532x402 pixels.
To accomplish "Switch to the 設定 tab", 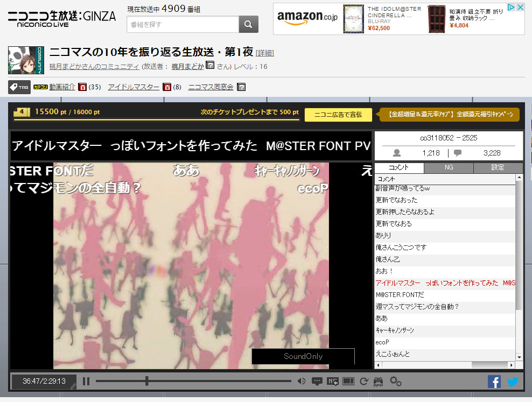I will 498,167.
